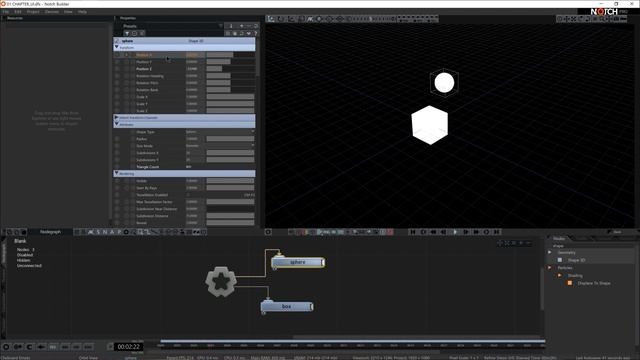Toggle the animate circle for Subdivisions X

tap(117, 153)
